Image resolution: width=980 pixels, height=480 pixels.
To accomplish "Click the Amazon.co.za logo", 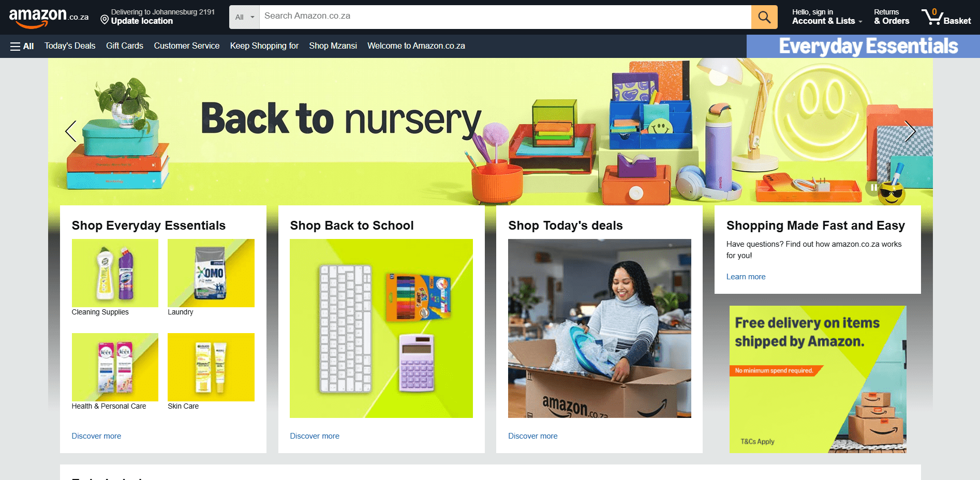I will [x=49, y=17].
